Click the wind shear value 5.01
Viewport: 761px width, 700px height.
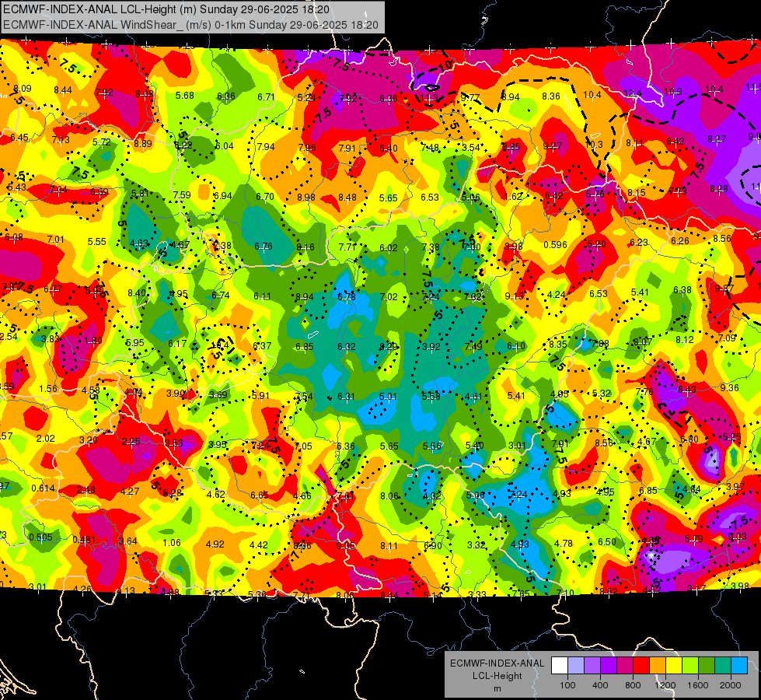click(x=388, y=397)
